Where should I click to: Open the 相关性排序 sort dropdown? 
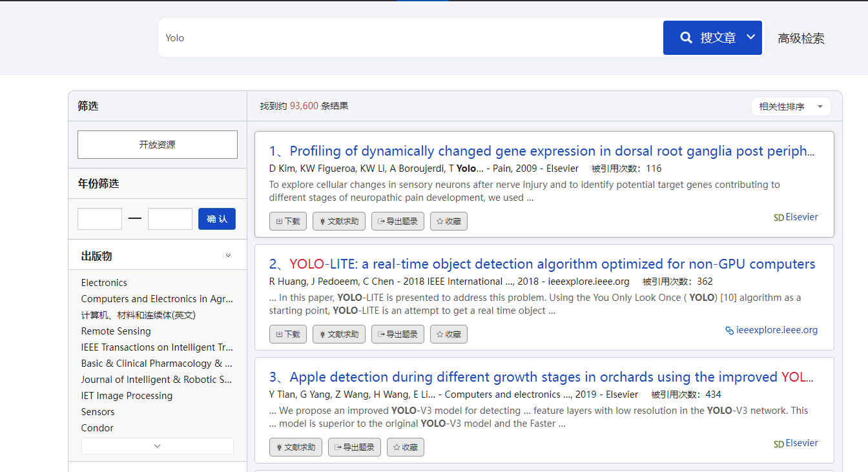(791, 107)
